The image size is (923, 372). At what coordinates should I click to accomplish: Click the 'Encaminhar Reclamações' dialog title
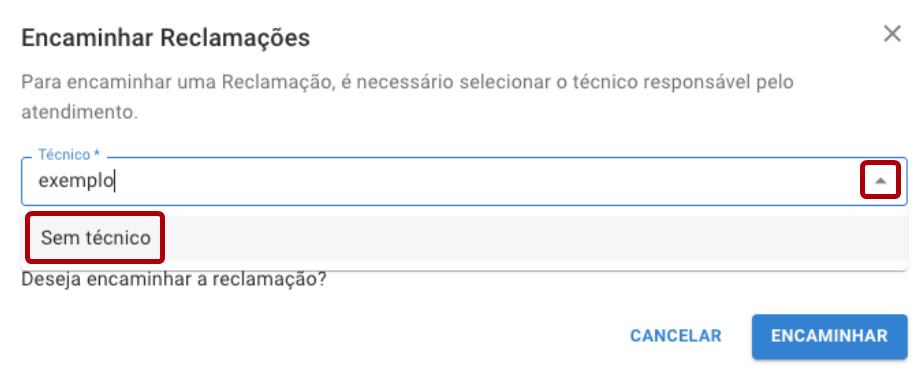(165, 38)
